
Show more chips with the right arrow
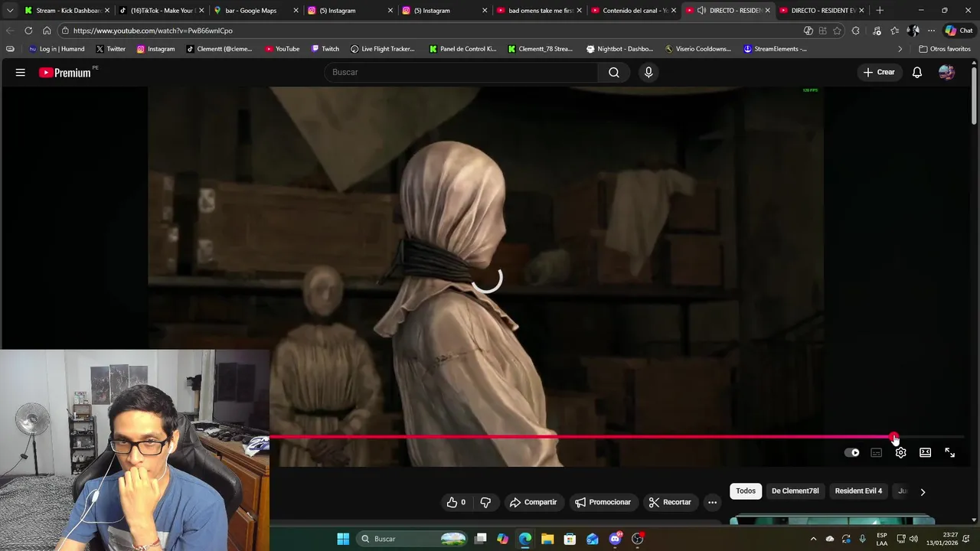pos(923,492)
